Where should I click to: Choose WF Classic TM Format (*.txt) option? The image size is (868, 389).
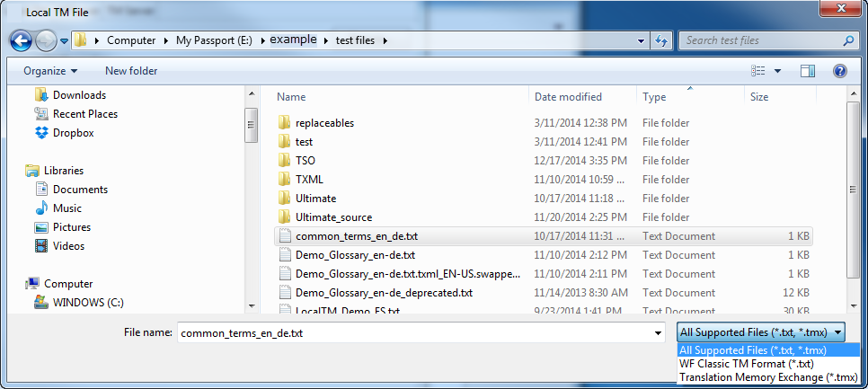coord(768,364)
